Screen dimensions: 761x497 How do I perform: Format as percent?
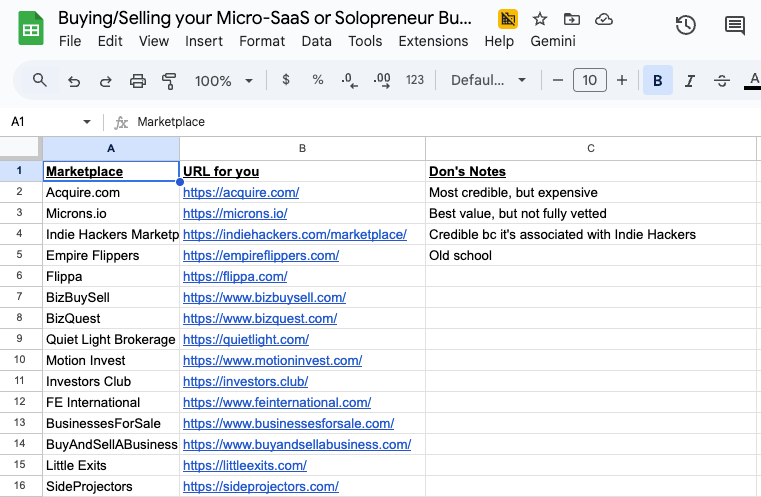tap(318, 80)
